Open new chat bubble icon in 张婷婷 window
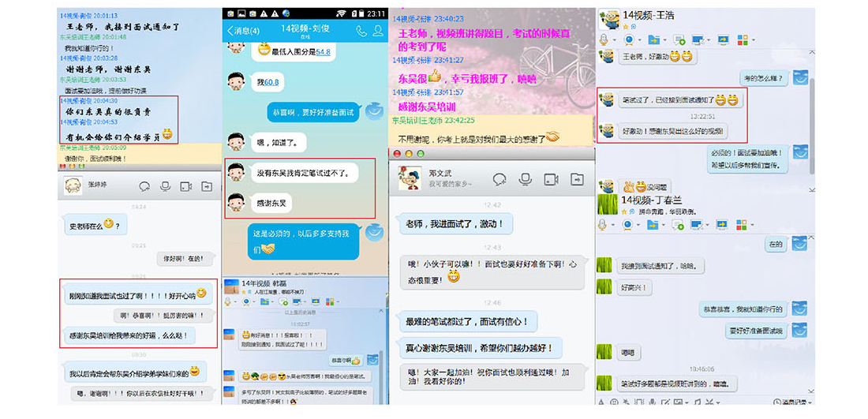The height and width of the screenshot is (419, 868). pos(144,186)
